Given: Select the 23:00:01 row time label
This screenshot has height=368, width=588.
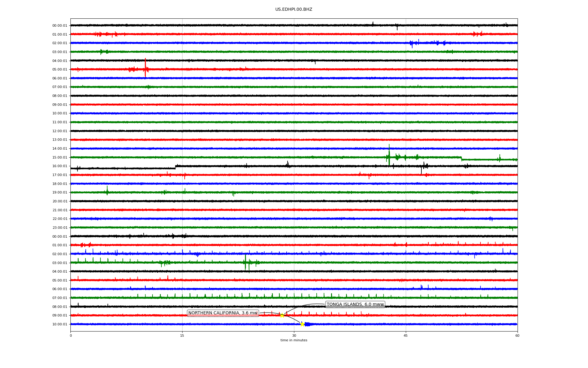Looking at the screenshot, I should coord(60,228).
